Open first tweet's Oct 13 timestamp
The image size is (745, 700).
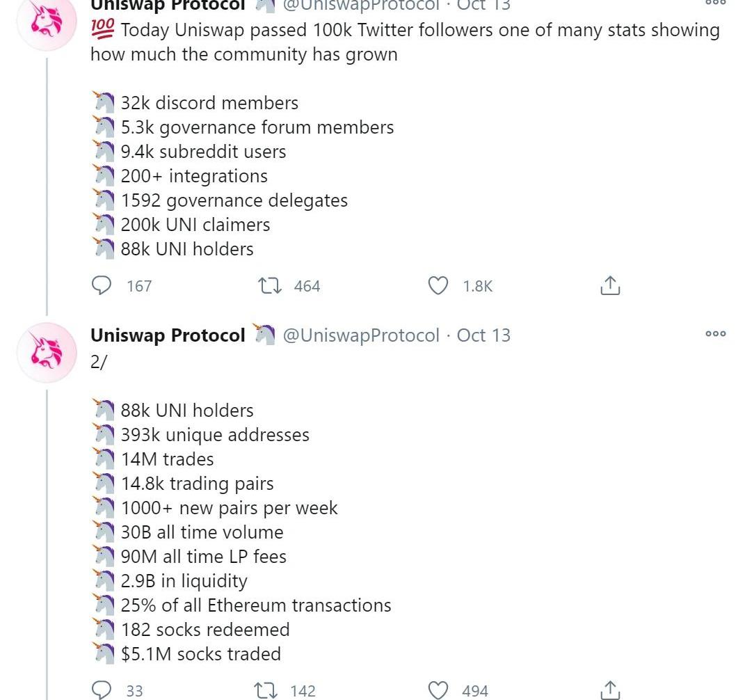(x=483, y=6)
